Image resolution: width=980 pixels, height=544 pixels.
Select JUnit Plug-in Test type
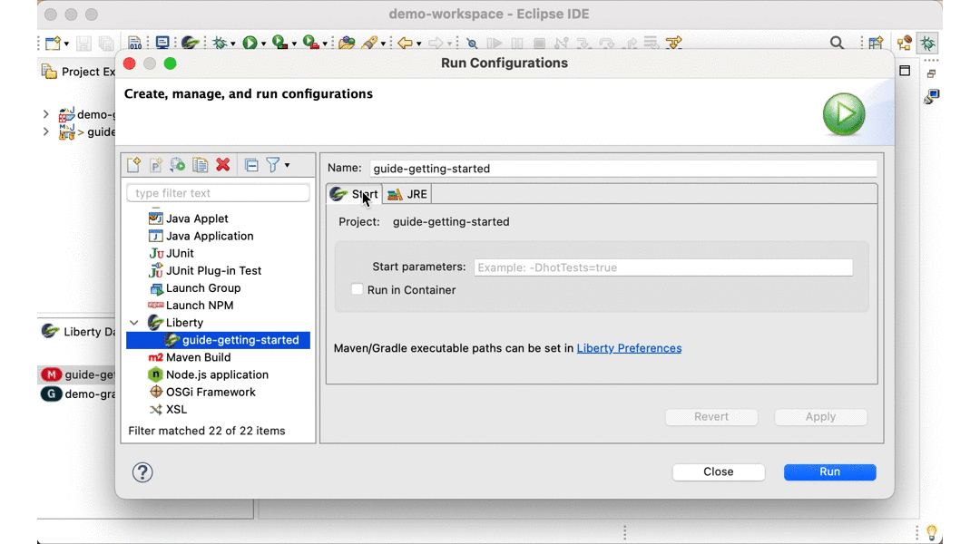coord(213,271)
